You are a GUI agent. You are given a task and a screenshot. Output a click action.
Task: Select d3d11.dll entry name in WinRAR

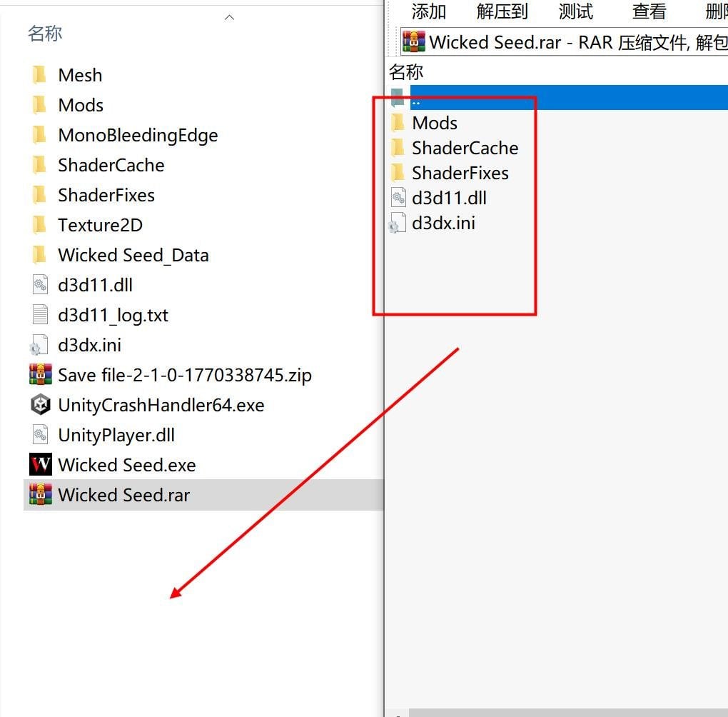pyautogui.click(x=449, y=198)
